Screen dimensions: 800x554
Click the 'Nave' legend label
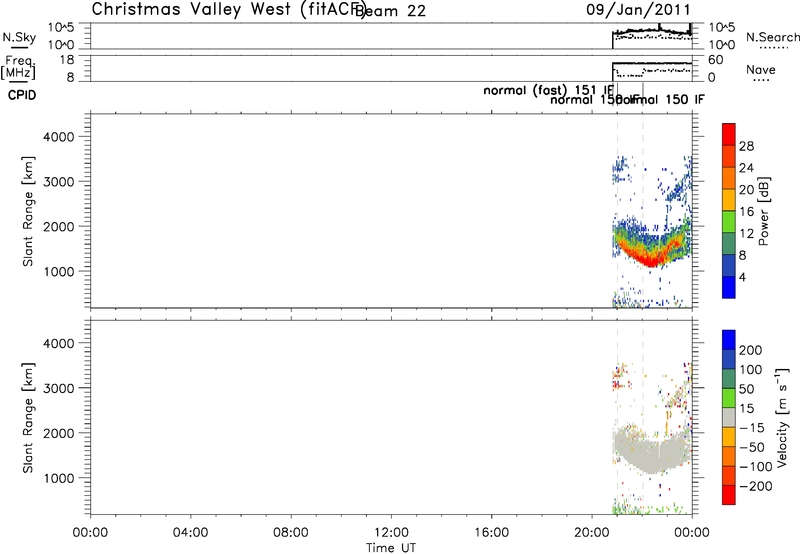pos(761,70)
